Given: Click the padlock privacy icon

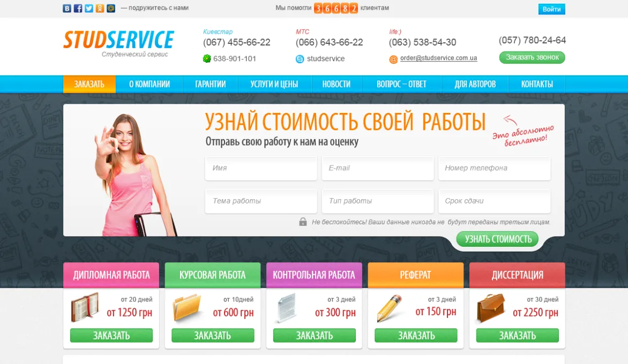Looking at the screenshot, I should 303,222.
